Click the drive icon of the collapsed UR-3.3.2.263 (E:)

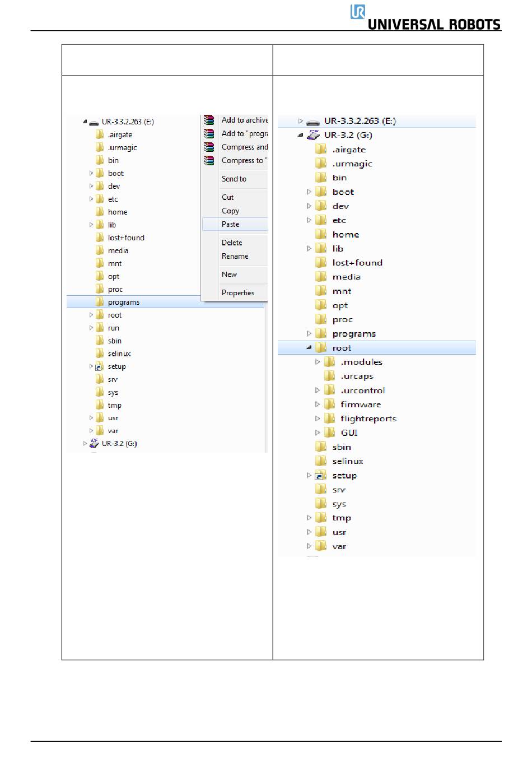tap(314, 121)
